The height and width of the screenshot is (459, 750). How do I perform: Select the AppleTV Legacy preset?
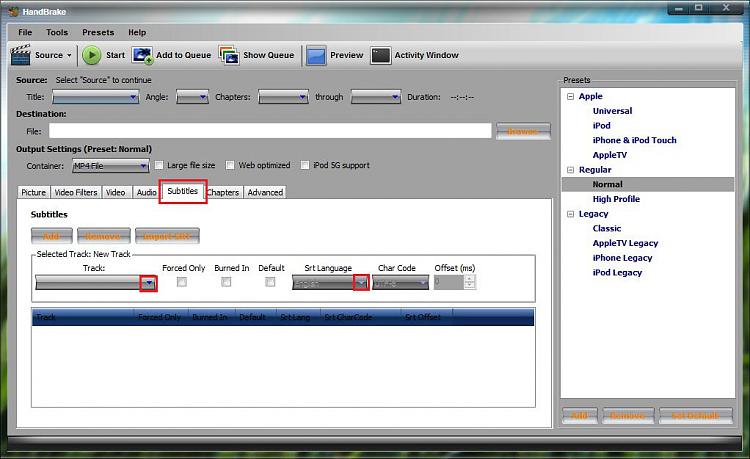(625, 243)
